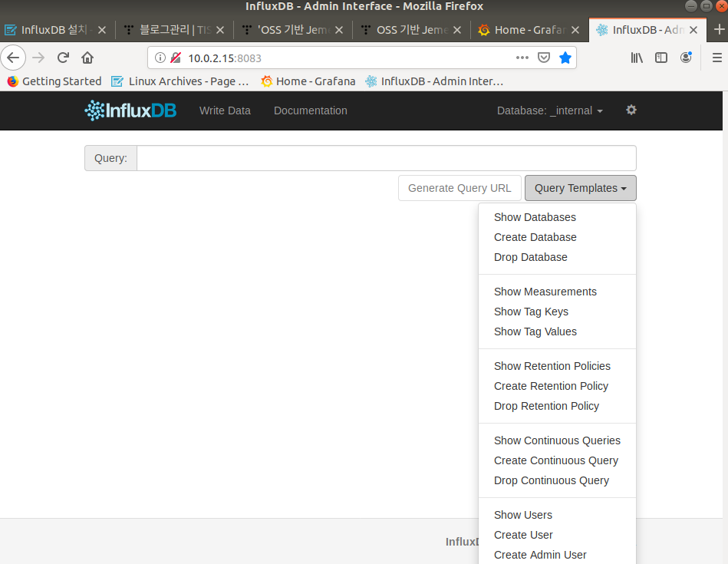Save page to Pocket icon

coord(544,58)
